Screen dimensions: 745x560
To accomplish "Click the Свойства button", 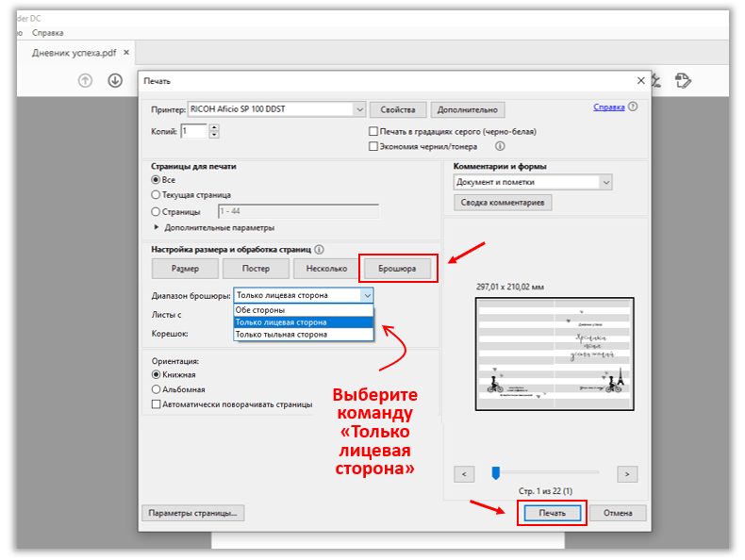I will click(398, 109).
